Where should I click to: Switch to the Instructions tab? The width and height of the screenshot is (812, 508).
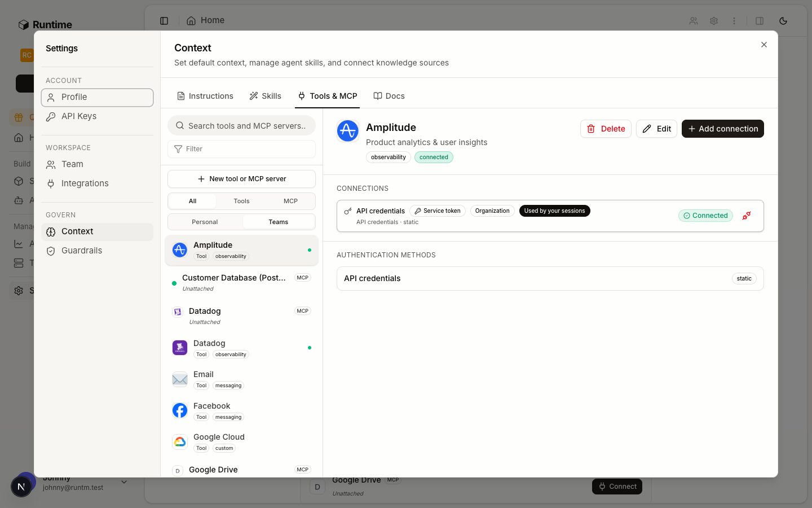click(x=205, y=96)
